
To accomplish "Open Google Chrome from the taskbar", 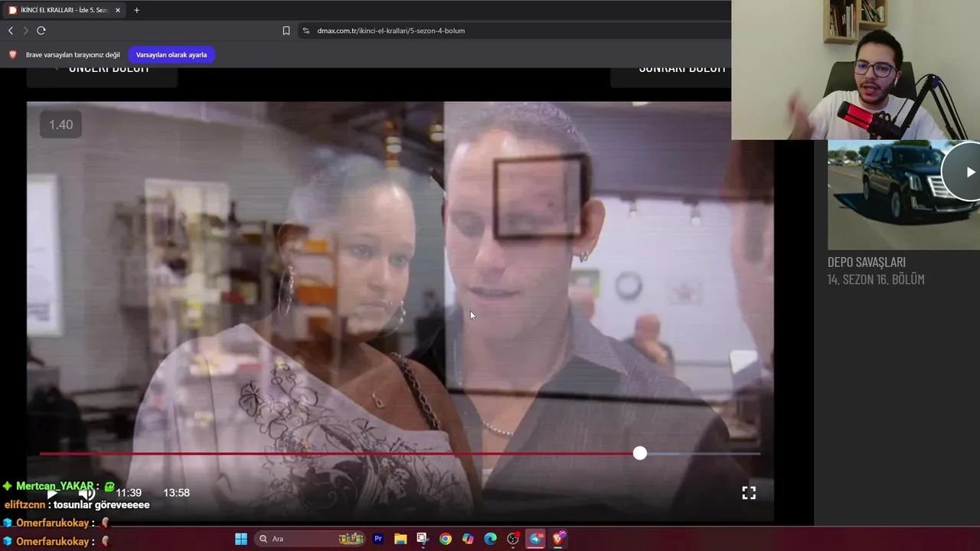I will (445, 539).
